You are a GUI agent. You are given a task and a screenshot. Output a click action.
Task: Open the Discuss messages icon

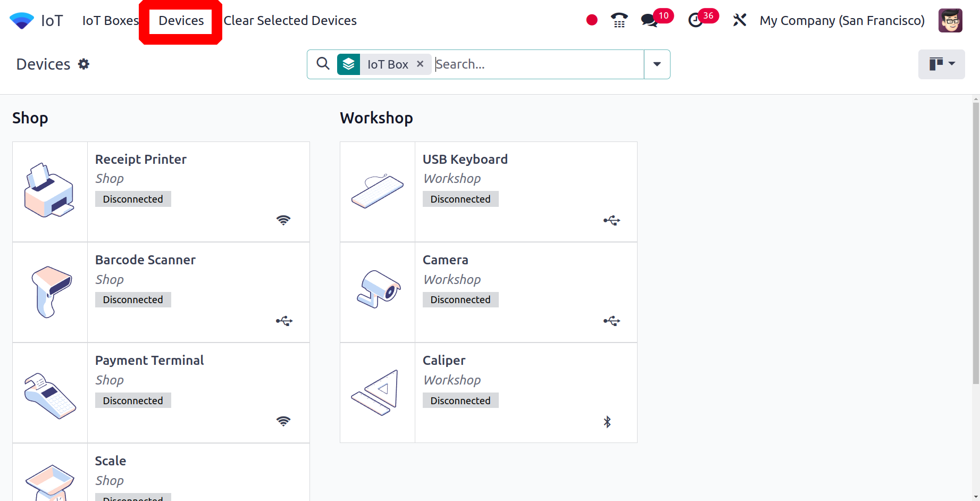pos(649,21)
